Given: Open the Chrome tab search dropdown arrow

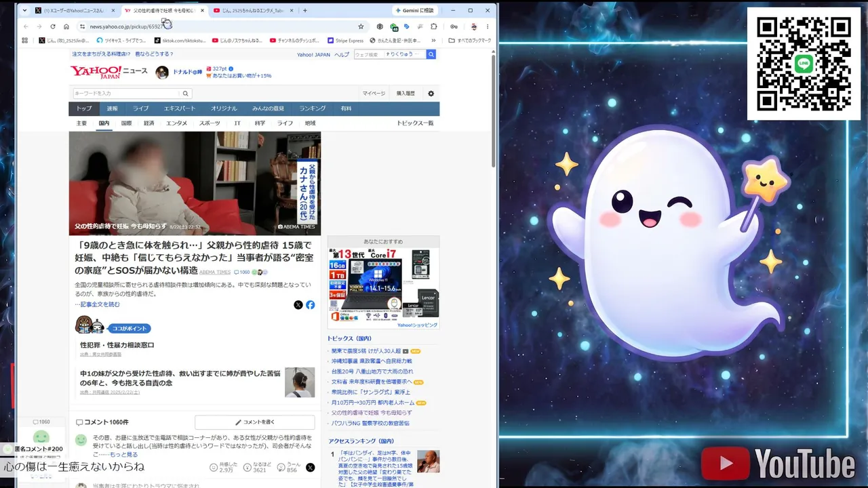Looking at the screenshot, I should 24,10.
